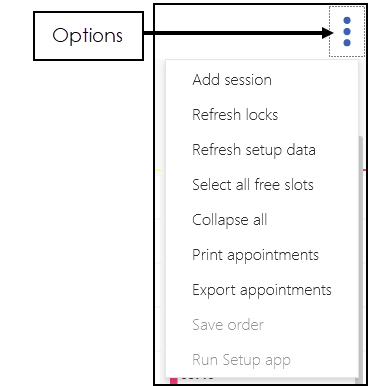The width and height of the screenshot is (368, 386).
Task: Click the middle dot of the kebab icon
Action: click(x=347, y=32)
